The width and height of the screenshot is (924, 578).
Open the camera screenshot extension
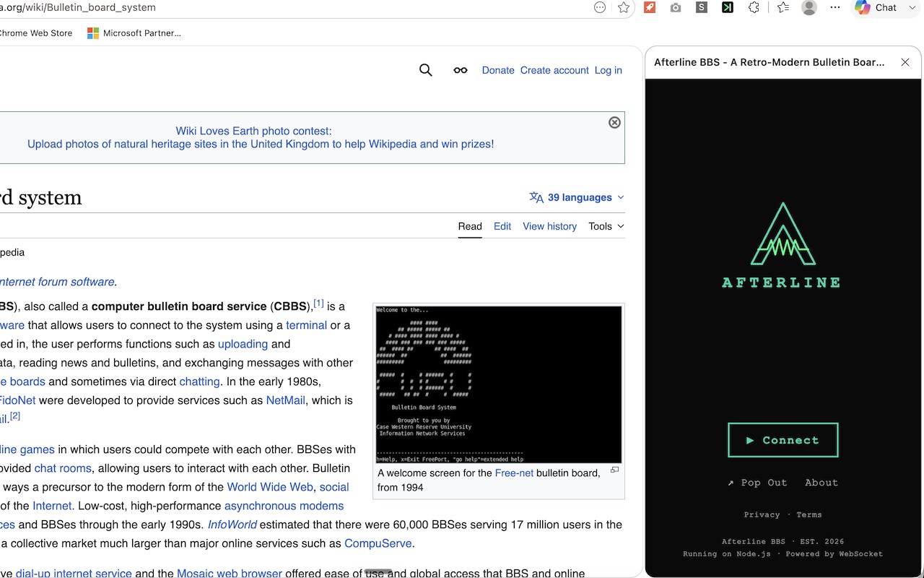pos(676,7)
